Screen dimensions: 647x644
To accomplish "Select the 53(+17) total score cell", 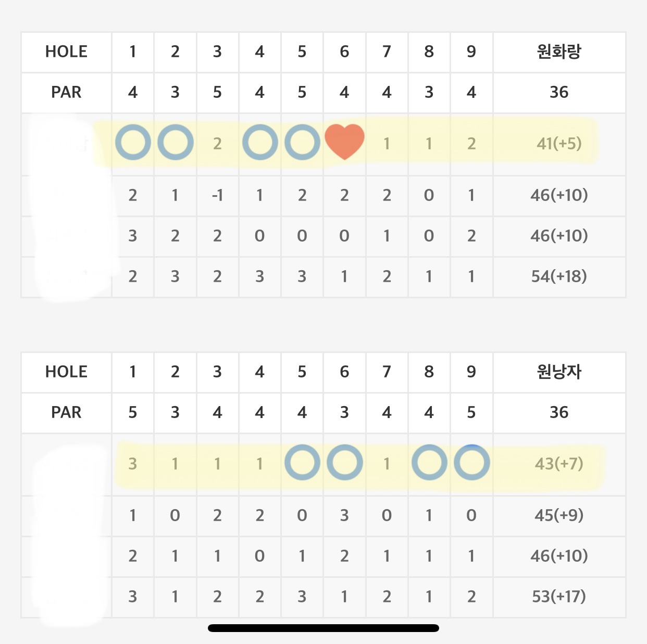I will click(559, 597).
